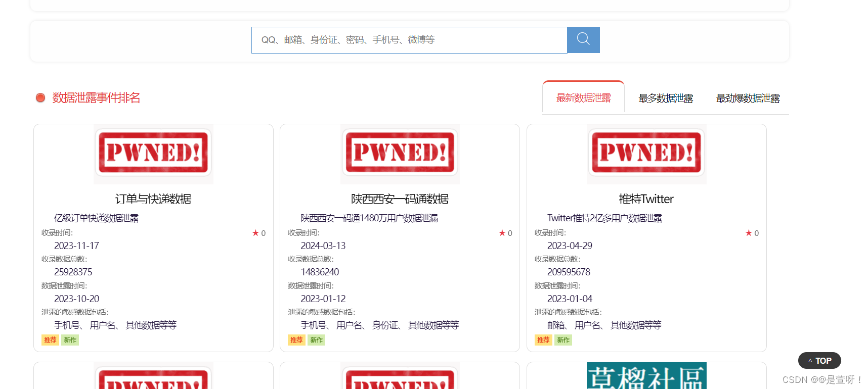
Task: Click leak date 2023-10-20
Action: (76, 299)
